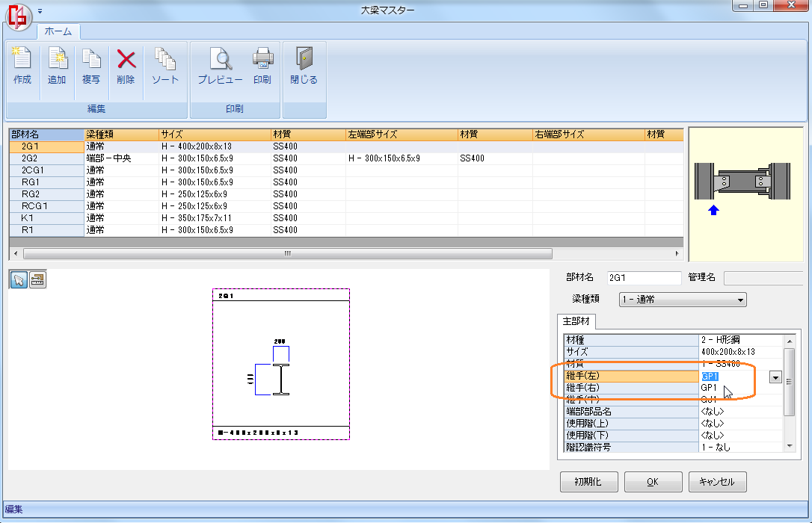Click the 継手(左) value GP1
Viewport: 812px width, 523px height.
[x=733, y=377]
